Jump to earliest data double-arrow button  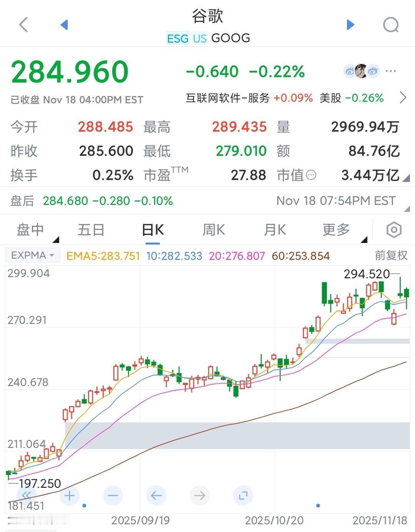point(26,496)
